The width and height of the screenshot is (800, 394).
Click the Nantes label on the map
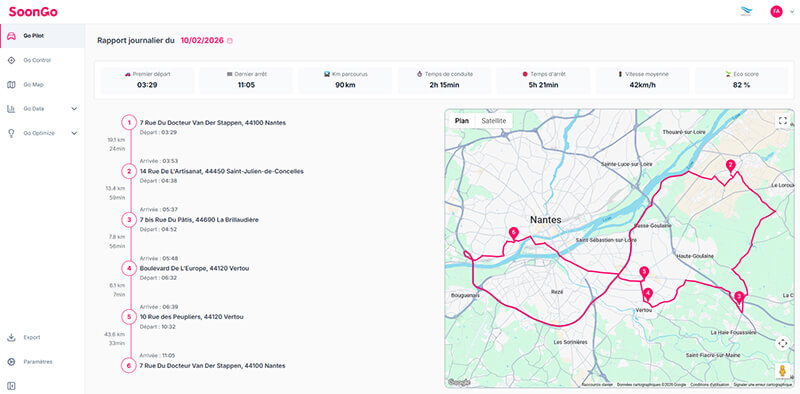[545, 220]
